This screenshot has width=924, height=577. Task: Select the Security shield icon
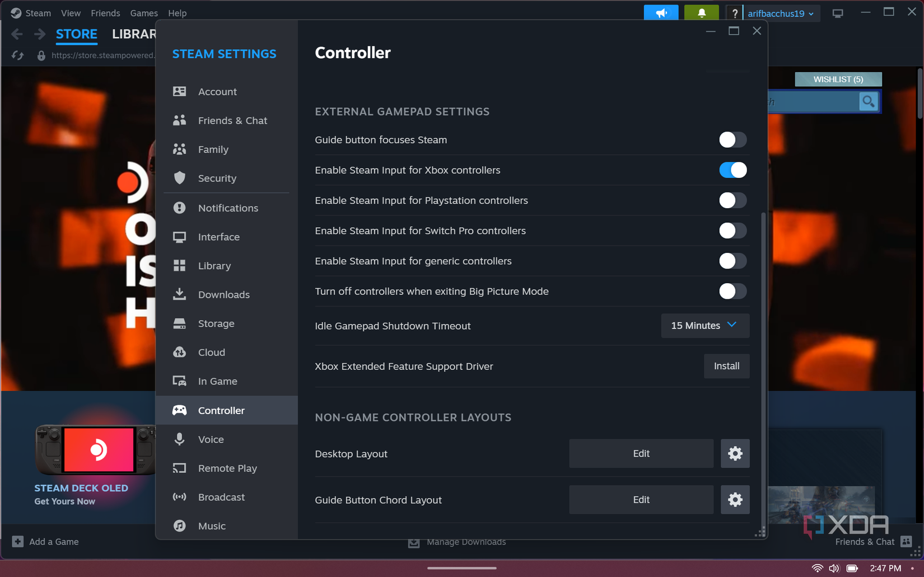(179, 178)
